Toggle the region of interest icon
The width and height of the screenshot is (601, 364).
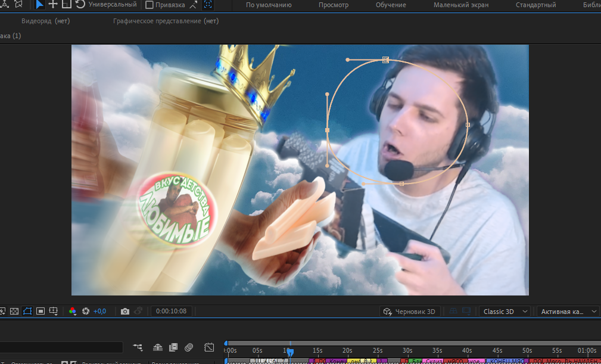[41, 311]
